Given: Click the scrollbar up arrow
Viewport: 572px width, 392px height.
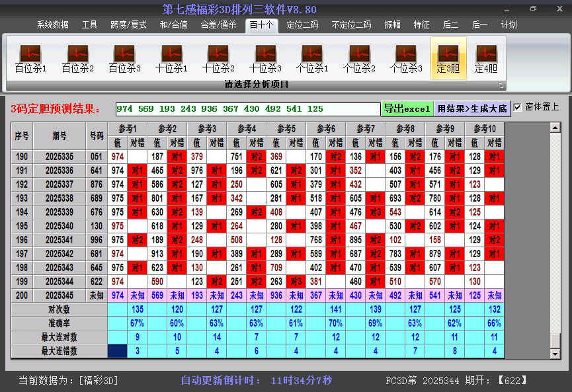Looking at the screenshot, I should [555, 127].
